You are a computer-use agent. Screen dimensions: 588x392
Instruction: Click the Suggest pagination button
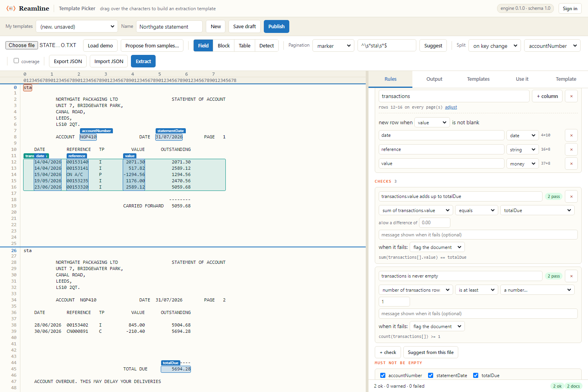coord(433,45)
